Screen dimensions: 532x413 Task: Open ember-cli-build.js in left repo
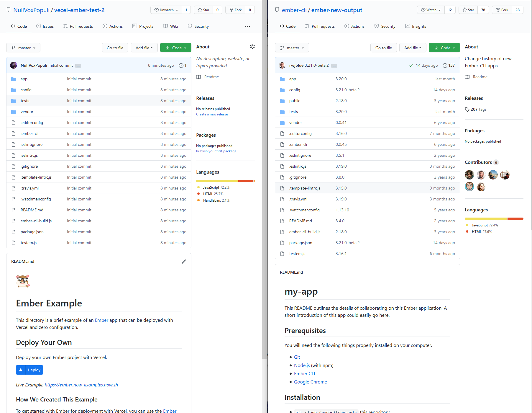[36, 221]
